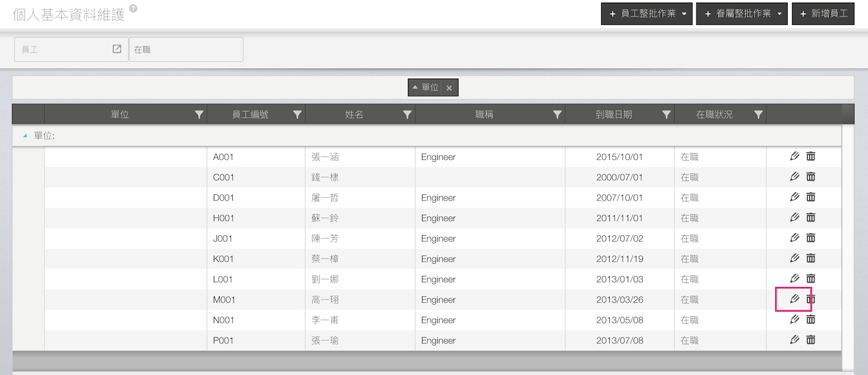Open filter for 在職狀況 column
The image size is (868, 375).
[758, 114]
